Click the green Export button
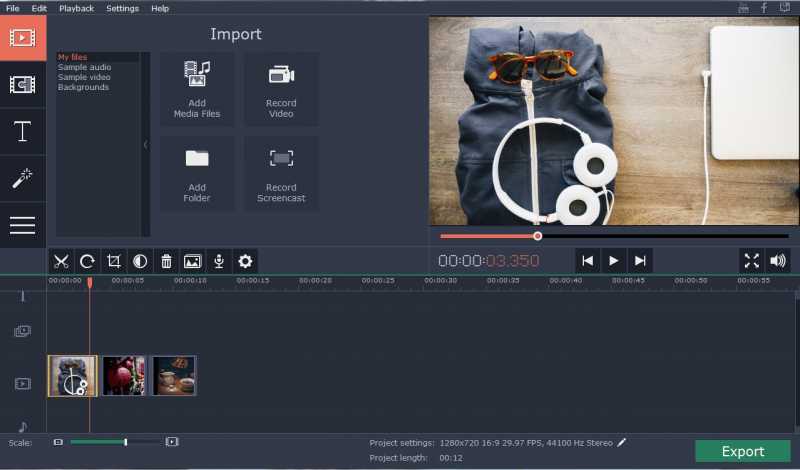 [x=743, y=451]
